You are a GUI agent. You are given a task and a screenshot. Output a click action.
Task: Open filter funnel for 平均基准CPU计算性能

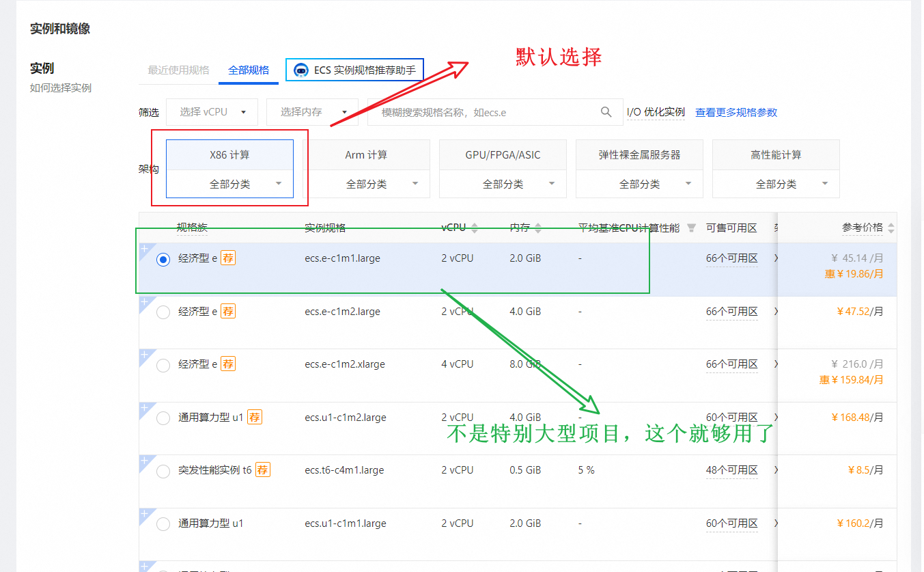pyautogui.click(x=691, y=228)
